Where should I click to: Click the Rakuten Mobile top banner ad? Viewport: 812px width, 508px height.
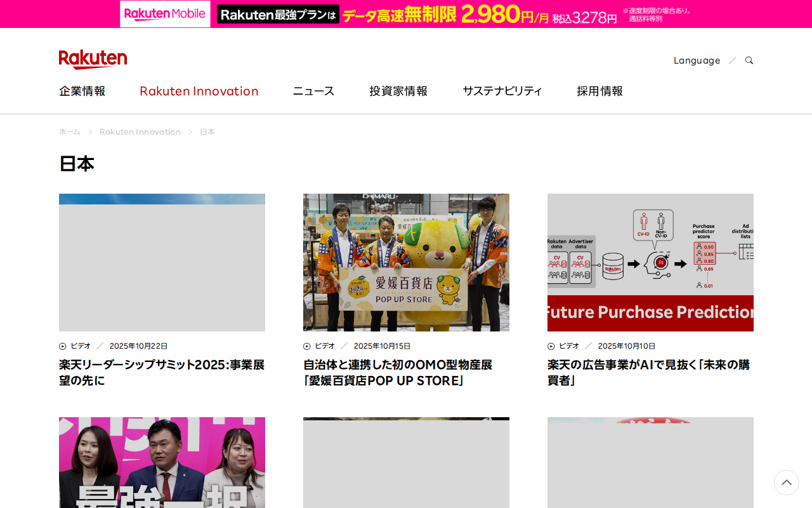pyautogui.click(x=406, y=14)
